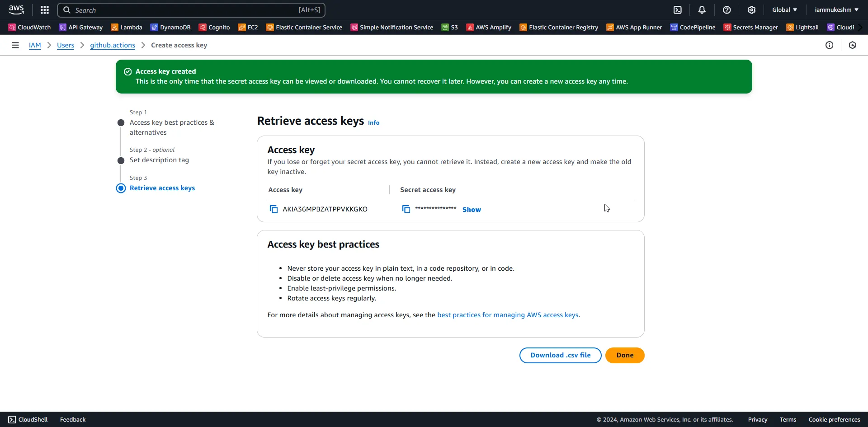
Task: Download the .csv file of keys
Action: click(x=560, y=355)
